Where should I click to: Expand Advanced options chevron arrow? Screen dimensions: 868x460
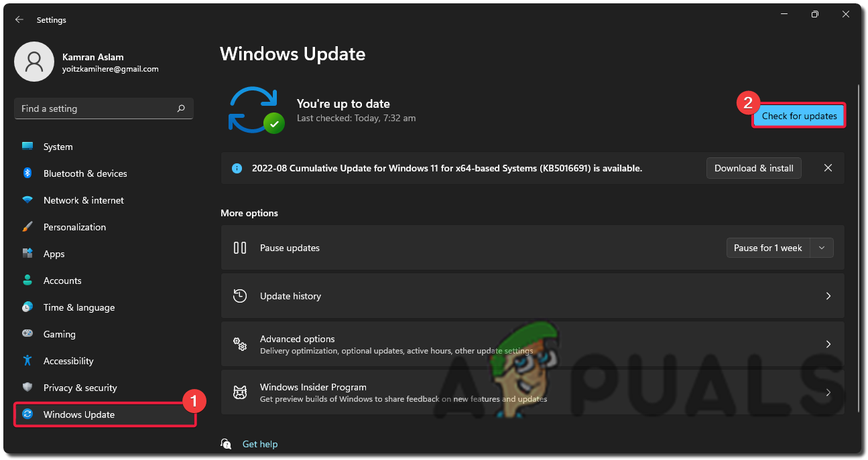(828, 344)
